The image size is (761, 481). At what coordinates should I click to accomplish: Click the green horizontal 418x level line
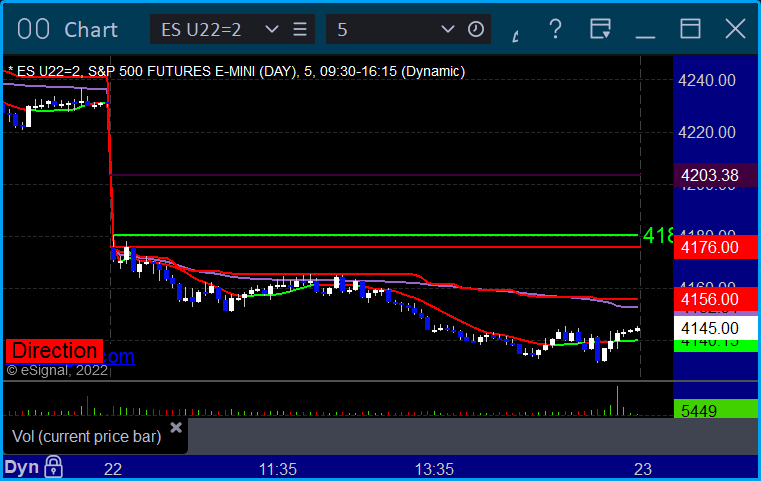[x=375, y=235]
